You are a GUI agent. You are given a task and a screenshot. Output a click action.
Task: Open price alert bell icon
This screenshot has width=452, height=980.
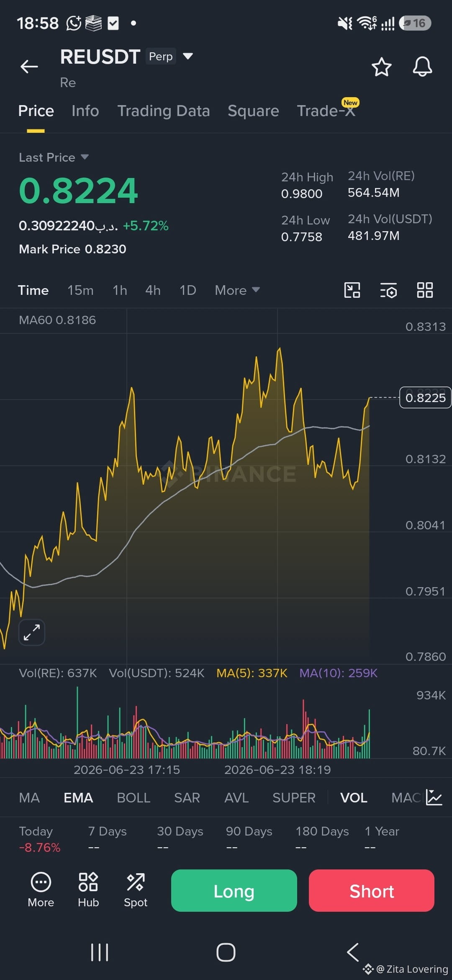pyautogui.click(x=422, y=67)
